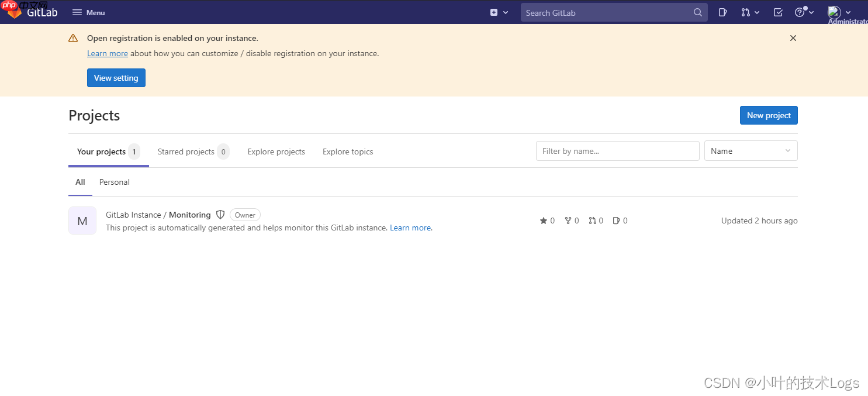This screenshot has width=868, height=396.
Task: Dismiss the open registration warning banner
Action: 793,38
